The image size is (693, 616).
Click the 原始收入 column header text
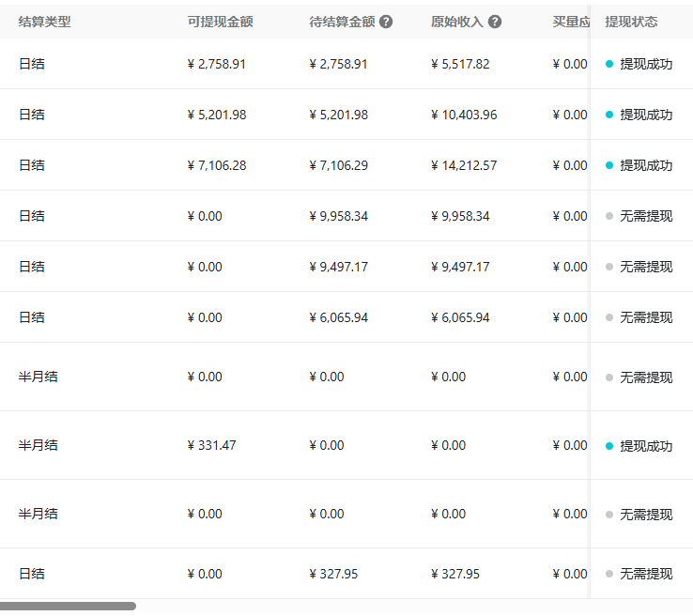coord(457,22)
